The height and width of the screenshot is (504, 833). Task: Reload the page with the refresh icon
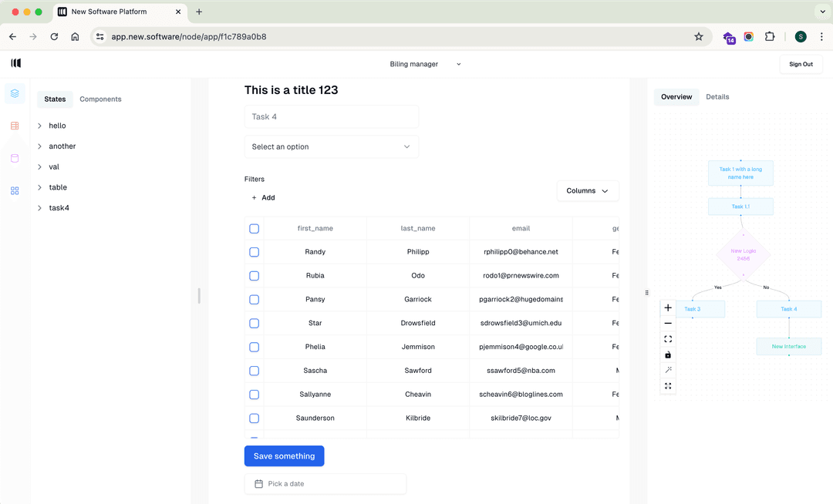[x=54, y=37]
